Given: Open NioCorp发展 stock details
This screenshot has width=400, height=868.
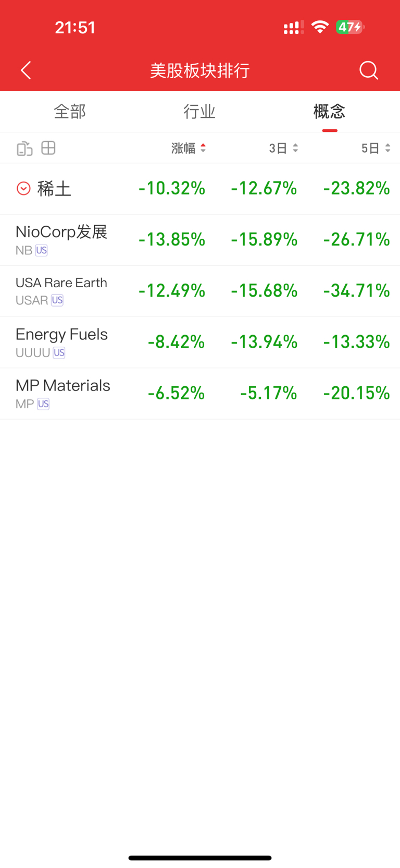Looking at the screenshot, I should coord(61,233).
